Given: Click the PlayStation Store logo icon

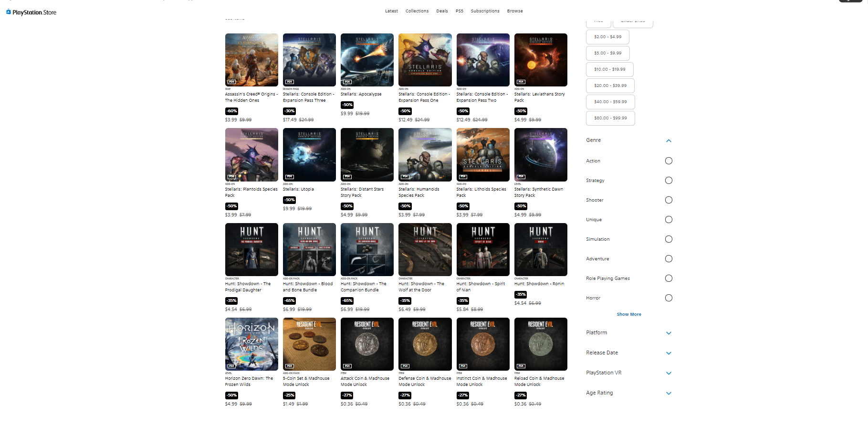Looking at the screenshot, I should click(x=9, y=12).
